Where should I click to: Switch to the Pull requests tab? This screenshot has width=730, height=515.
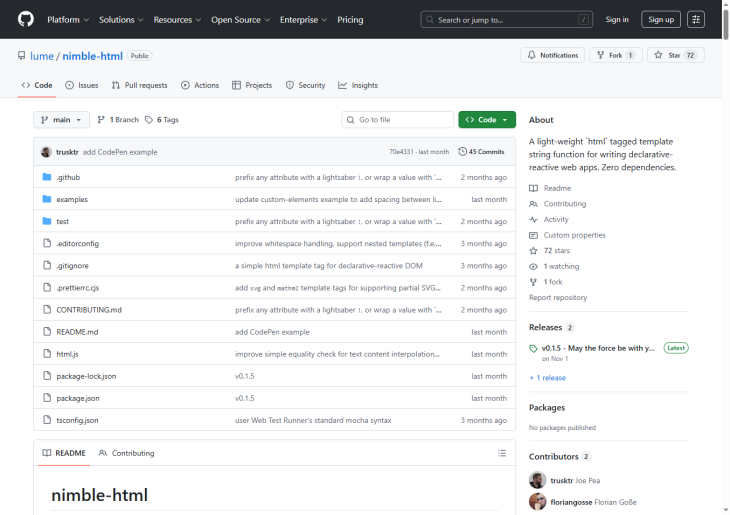[x=139, y=85]
